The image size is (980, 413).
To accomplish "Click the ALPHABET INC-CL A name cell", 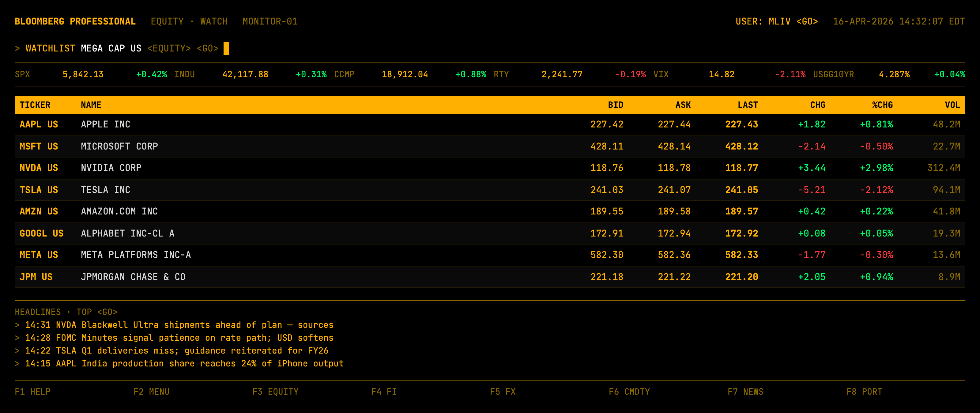I will coord(127,233).
